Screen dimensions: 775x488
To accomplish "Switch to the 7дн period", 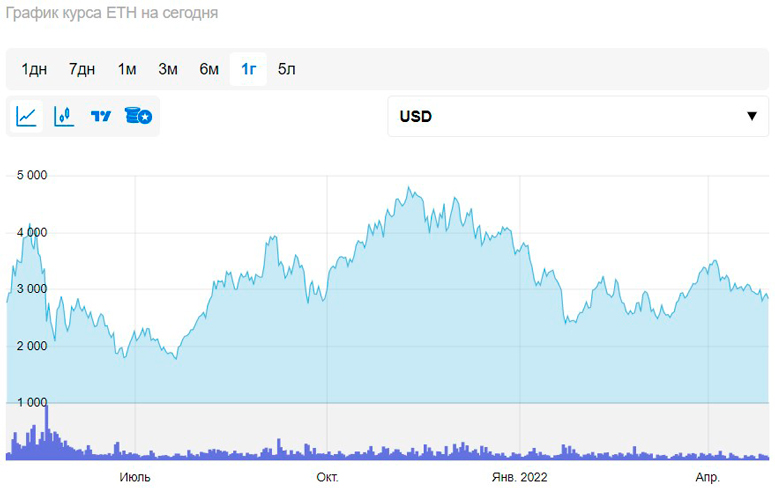I will [82, 69].
